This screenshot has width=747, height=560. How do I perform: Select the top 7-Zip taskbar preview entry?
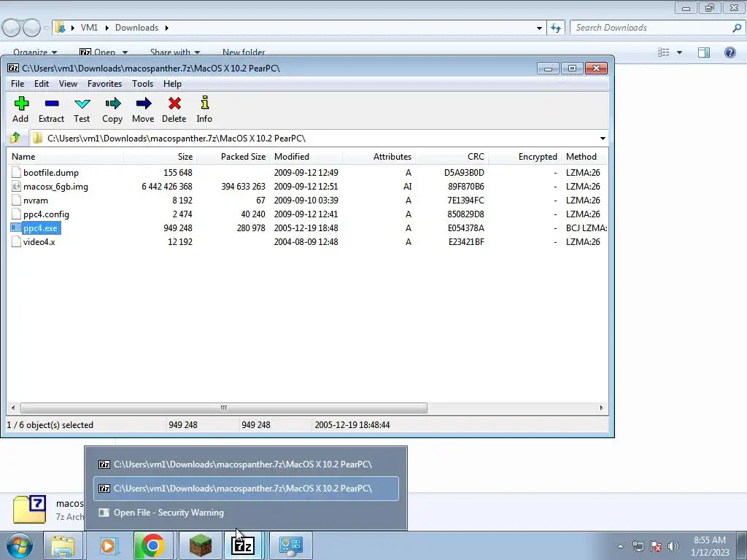click(x=247, y=464)
